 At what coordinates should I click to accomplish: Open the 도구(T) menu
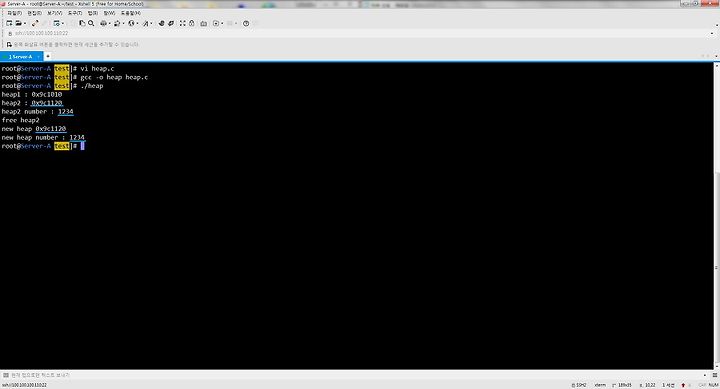point(75,13)
